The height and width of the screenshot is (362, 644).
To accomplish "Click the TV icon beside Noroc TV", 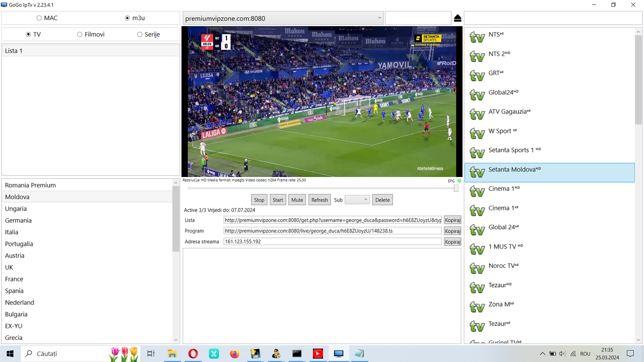I will [477, 268].
